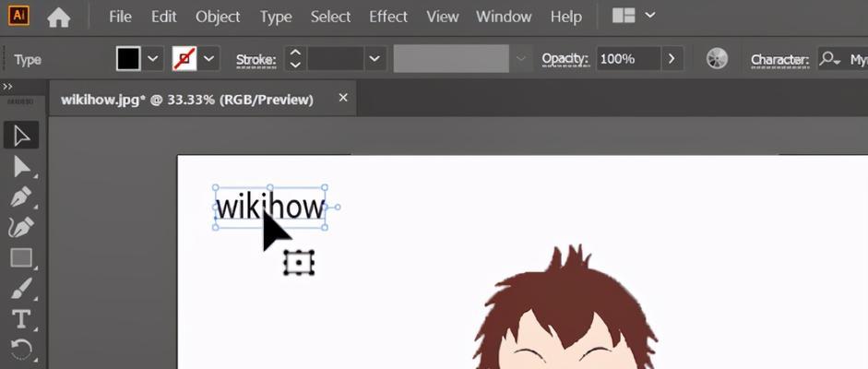Click the Type label in control bar
This screenshot has width=868, height=369.
coord(28,60)
